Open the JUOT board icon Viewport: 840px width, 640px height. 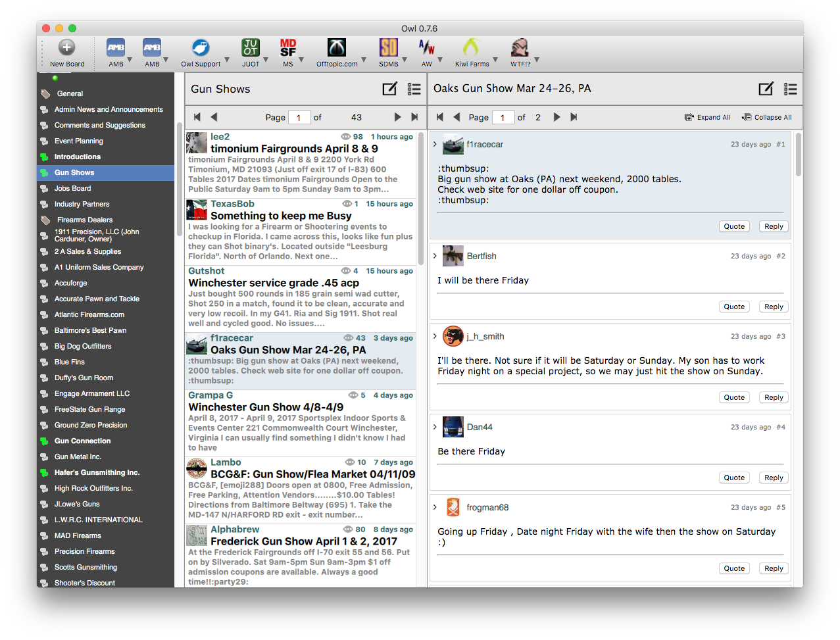pos(251,47)
